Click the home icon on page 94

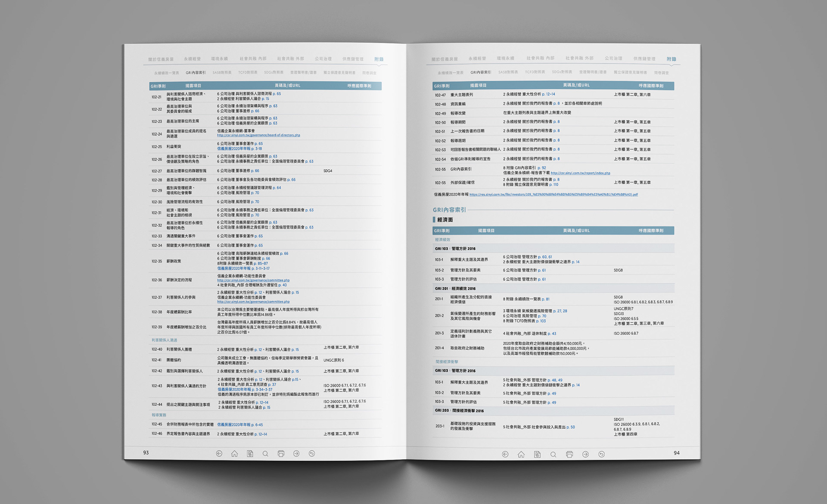tap(521, 454)
